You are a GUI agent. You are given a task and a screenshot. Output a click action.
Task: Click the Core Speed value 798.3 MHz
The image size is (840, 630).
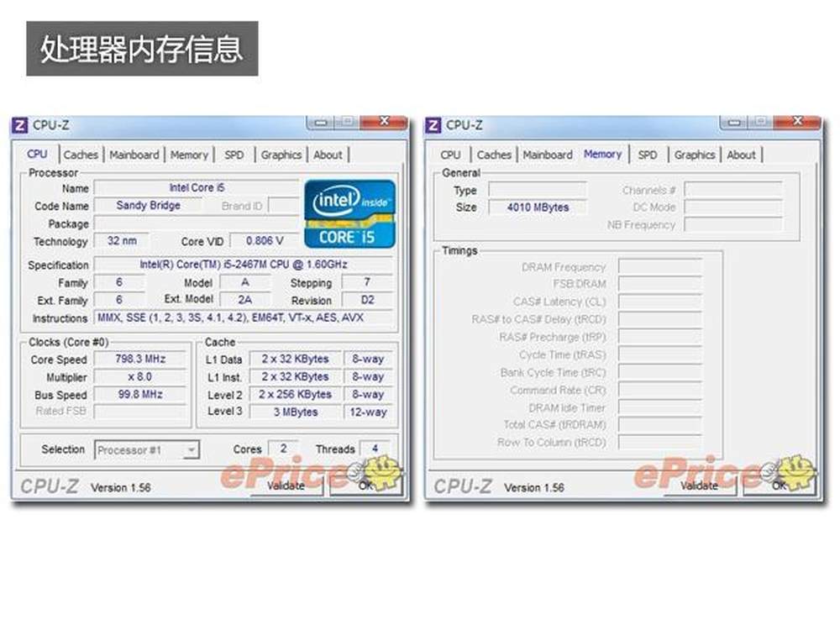140,359
